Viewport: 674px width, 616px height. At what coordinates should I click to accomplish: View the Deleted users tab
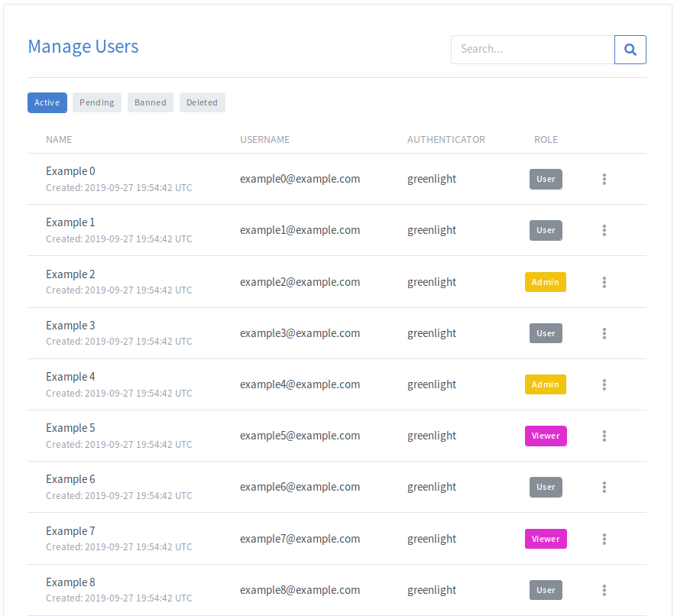click(x=203, y=102)
